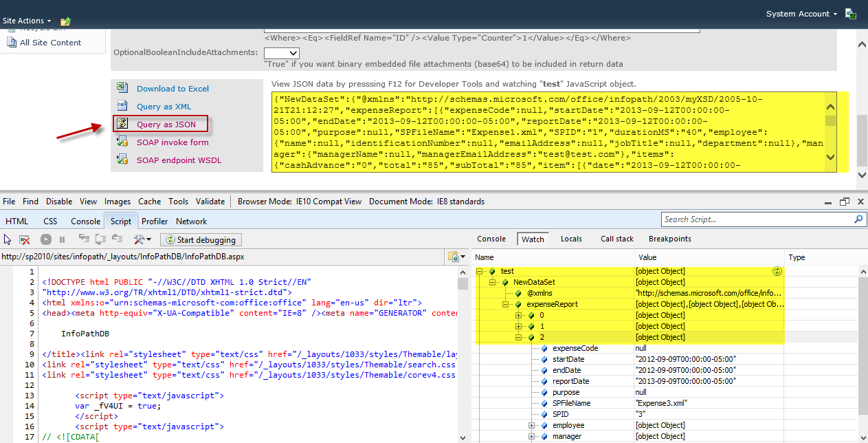Viewport: 868px width, 443px height.
Task: Expand expenseReport item 0
Action: coord(518,315)
